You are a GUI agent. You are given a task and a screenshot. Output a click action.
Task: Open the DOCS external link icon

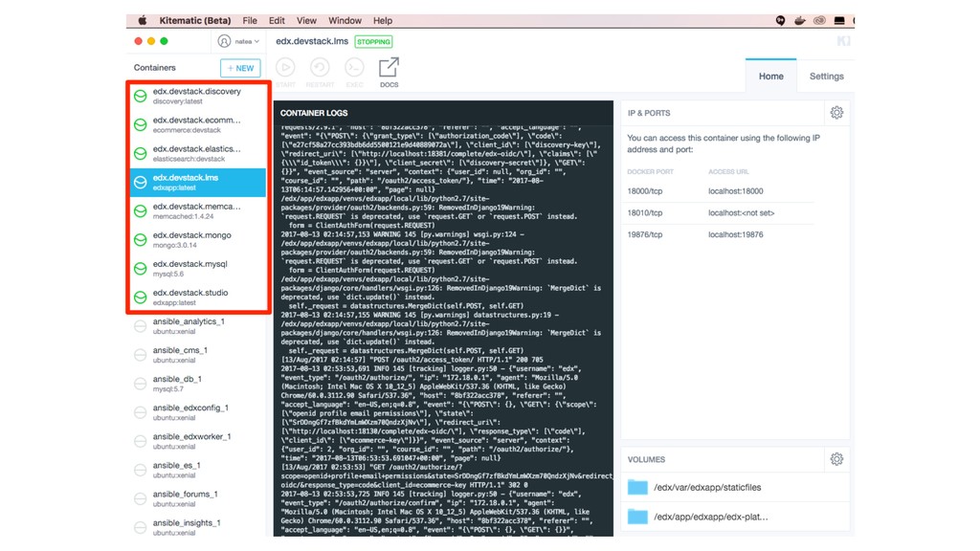coord(389,68)
